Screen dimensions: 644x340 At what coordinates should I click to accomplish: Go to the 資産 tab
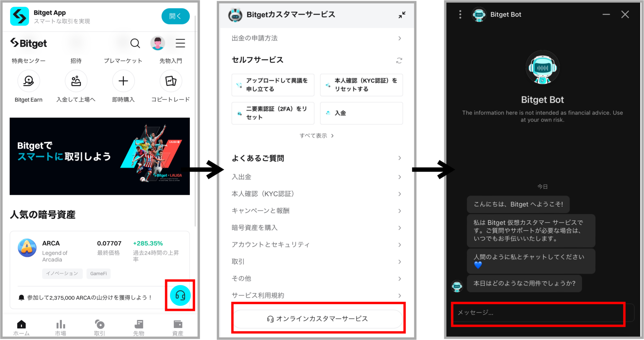[x=178, y=328]
